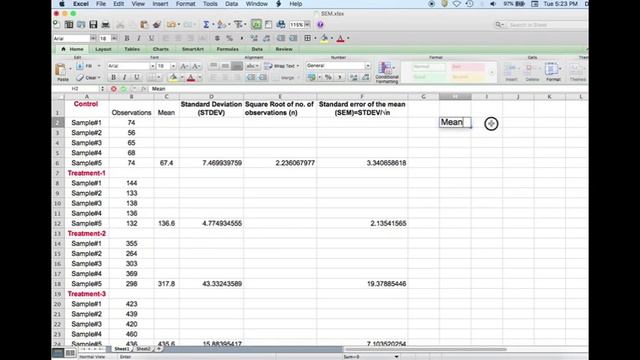
Task: Click the Insert cells icon in the Cells group
Action: (x=511, y=72)
